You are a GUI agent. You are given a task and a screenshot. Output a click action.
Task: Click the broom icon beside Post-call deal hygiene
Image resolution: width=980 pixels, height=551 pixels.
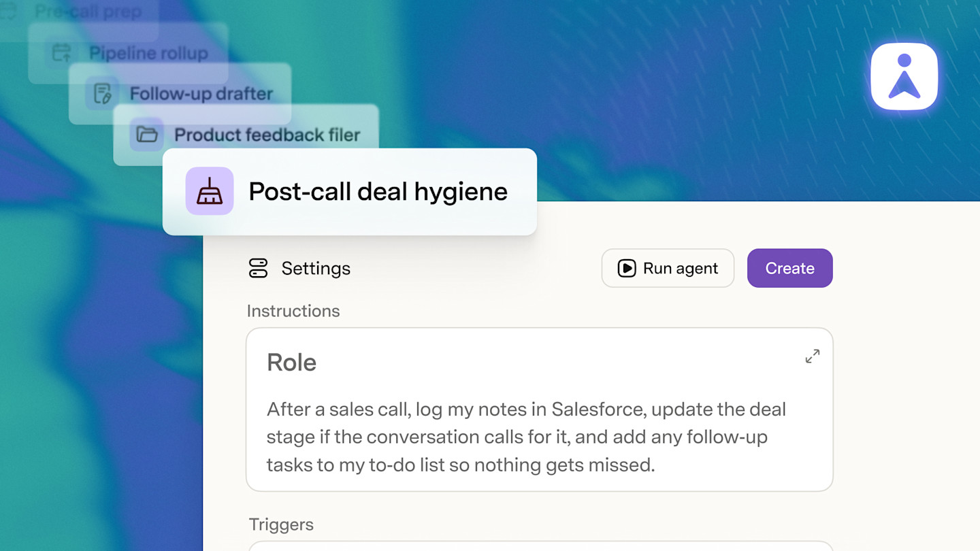pyautogui.click(x=210, y=191)
